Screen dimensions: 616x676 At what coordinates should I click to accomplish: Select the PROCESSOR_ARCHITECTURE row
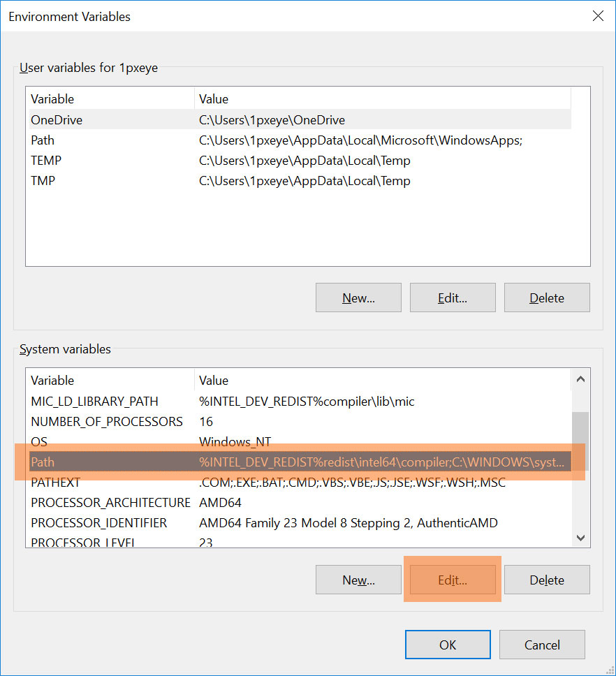click(110, 503)
